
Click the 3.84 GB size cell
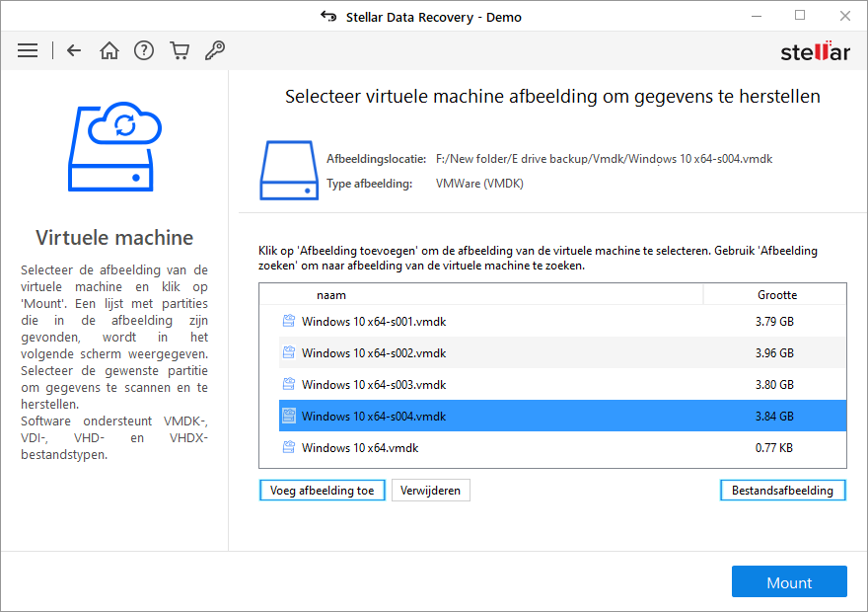774,416
